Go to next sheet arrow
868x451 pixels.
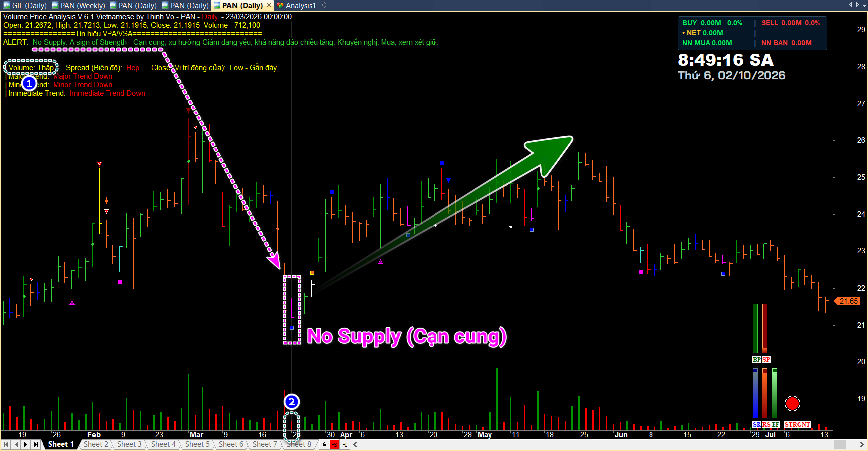pos(26,444)
